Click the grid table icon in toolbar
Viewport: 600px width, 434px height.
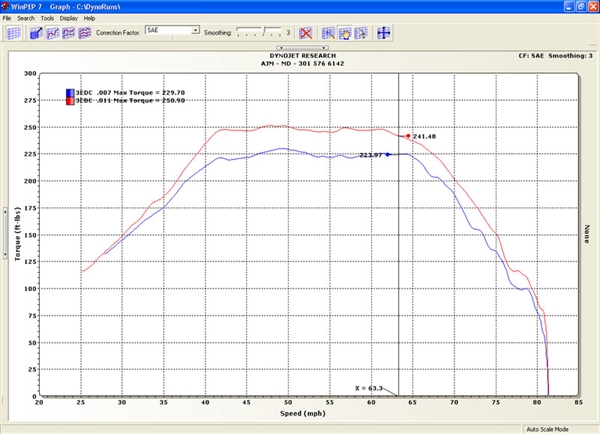point(13,33)
